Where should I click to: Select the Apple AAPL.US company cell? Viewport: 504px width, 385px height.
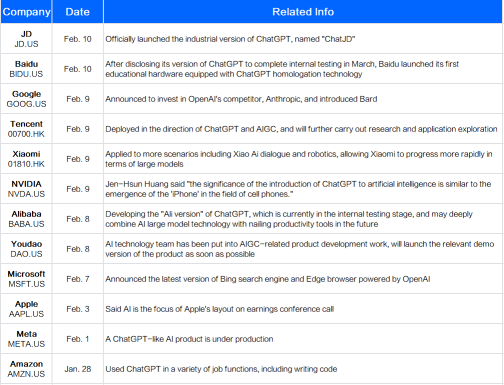pos(26,309)
